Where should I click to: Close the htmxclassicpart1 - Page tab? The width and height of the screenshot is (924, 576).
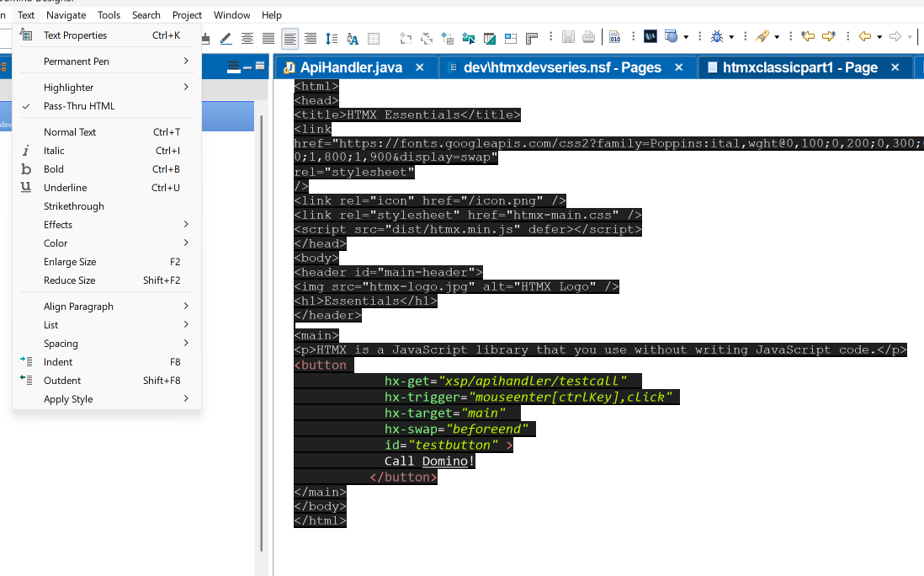(x=895, y=67)
